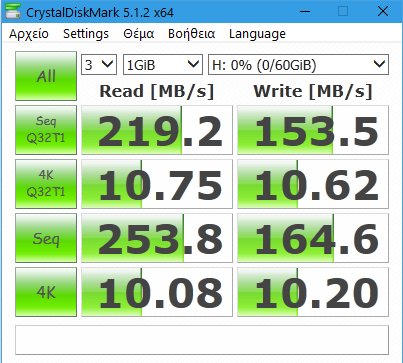Run all benchmarks with the All button
The height and width of the screenshot is (363, 403).
coord(46,76)
